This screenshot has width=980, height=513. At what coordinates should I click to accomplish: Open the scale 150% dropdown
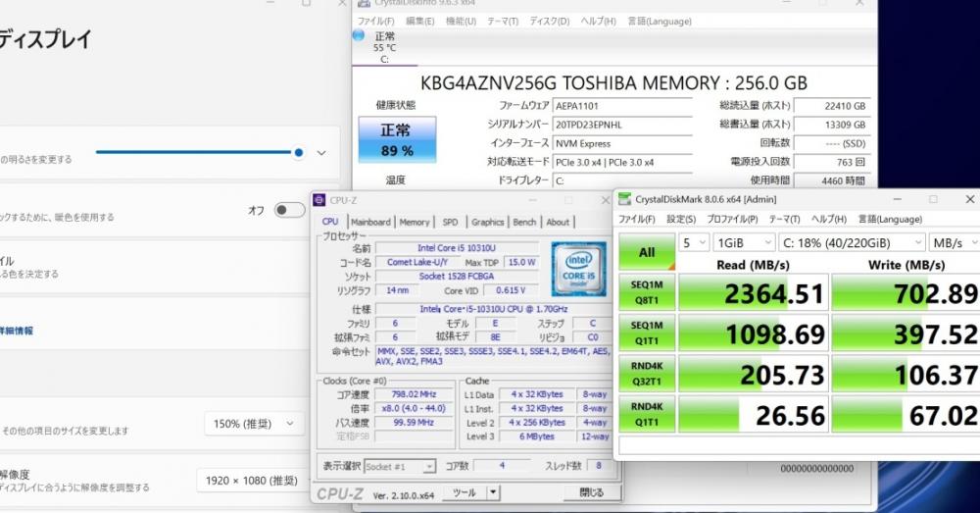254,424
